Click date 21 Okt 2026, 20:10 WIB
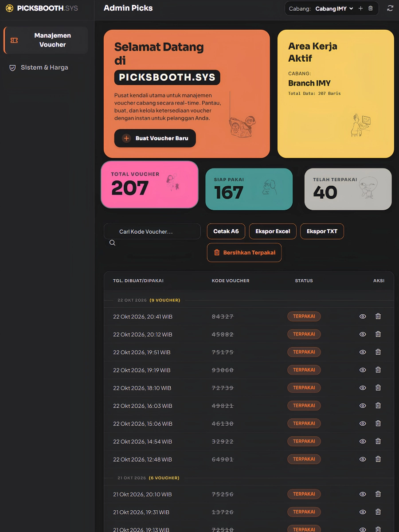The image size is (399, 532). click(x=142, y=494)
